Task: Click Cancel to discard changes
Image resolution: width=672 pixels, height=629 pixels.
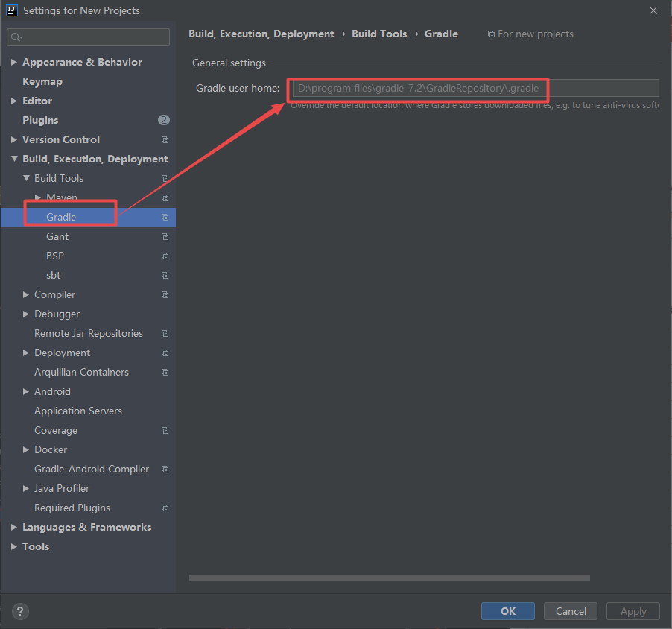Action: coord(571,611)
